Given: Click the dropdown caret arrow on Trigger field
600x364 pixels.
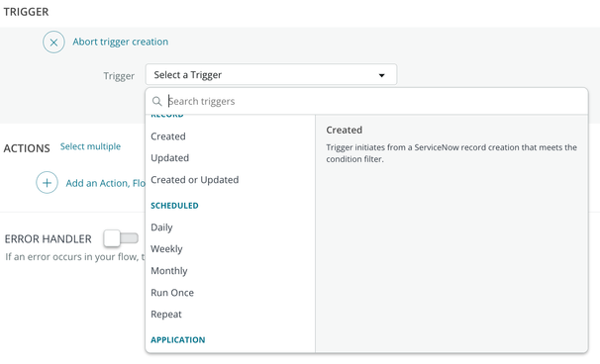Looking at the screenshot, I should (x=381, y=75).
